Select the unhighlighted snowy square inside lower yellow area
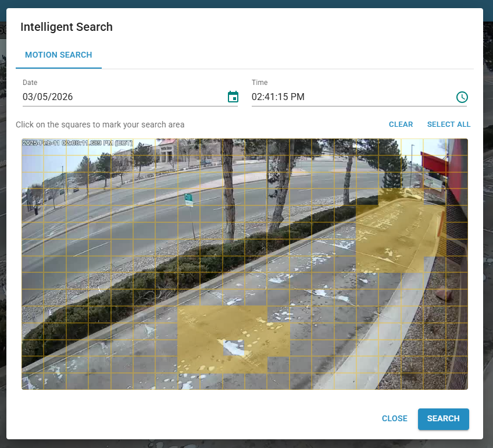Viewport: 493px width, 448px height. (233, 347)
